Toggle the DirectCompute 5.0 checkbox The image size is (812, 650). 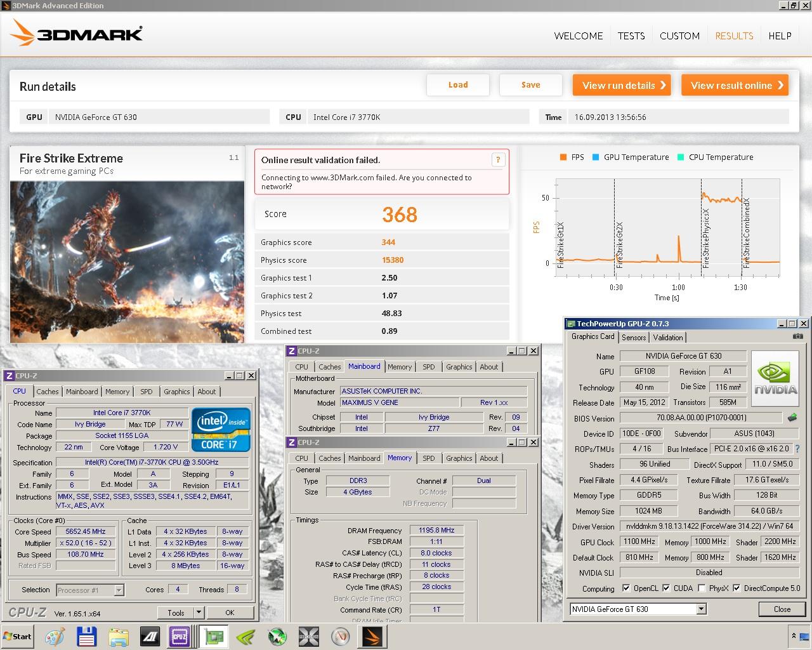[737, 588]
